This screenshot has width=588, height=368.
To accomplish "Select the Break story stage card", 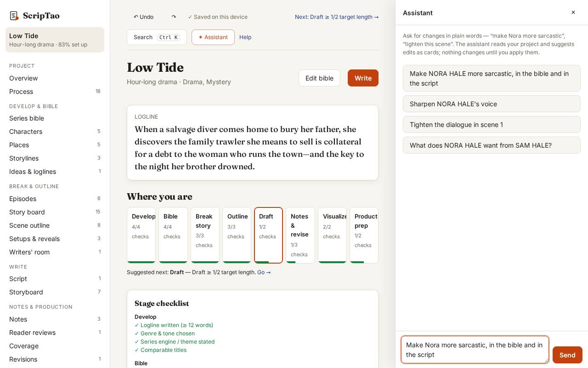I will pyautogui.click(x=205, y=235).
